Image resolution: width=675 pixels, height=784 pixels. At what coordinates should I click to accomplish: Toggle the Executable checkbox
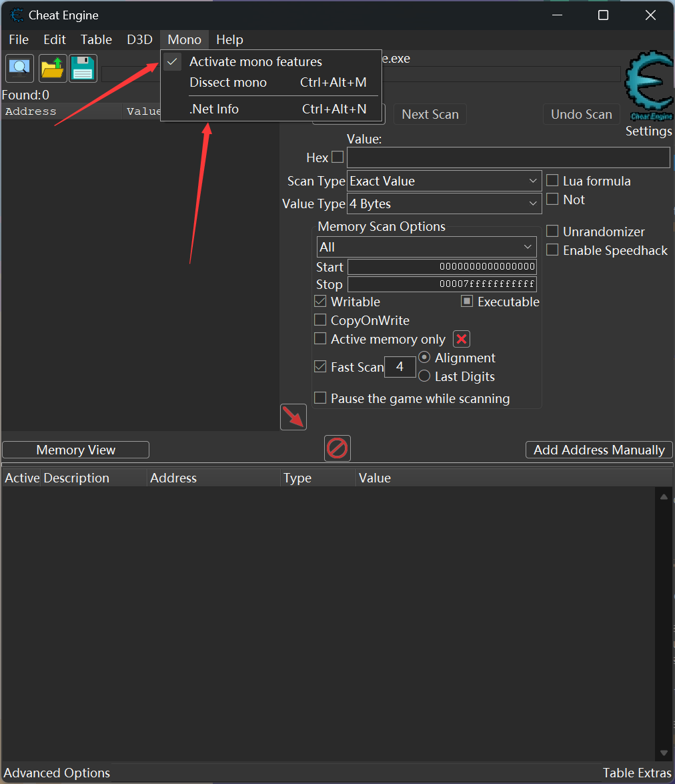pos(467,301)
